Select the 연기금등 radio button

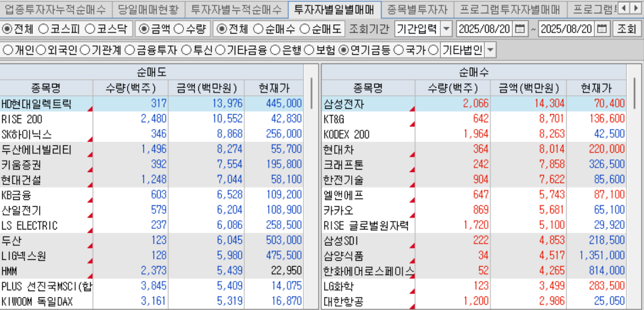[x=344, y=51]
